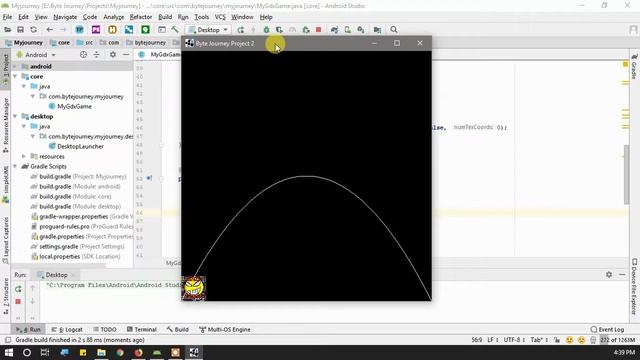Save all with the floppy disk icon
The height and width of the screenshot is (360, 640).
tap(20, 30)
